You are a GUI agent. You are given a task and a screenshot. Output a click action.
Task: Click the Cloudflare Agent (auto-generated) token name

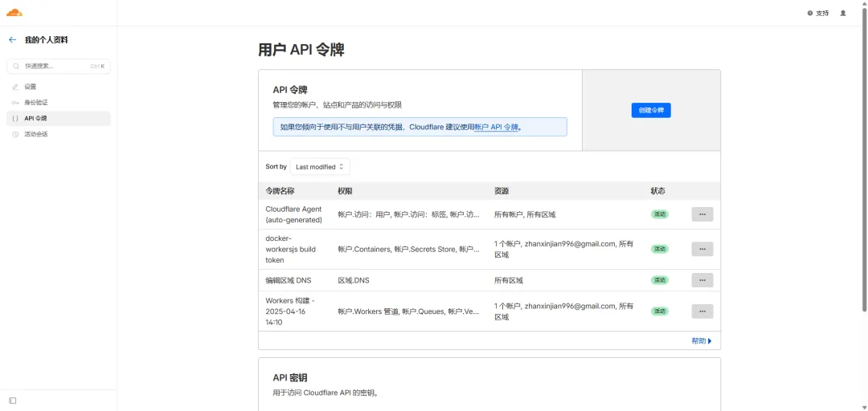click(x=294, y=214)
